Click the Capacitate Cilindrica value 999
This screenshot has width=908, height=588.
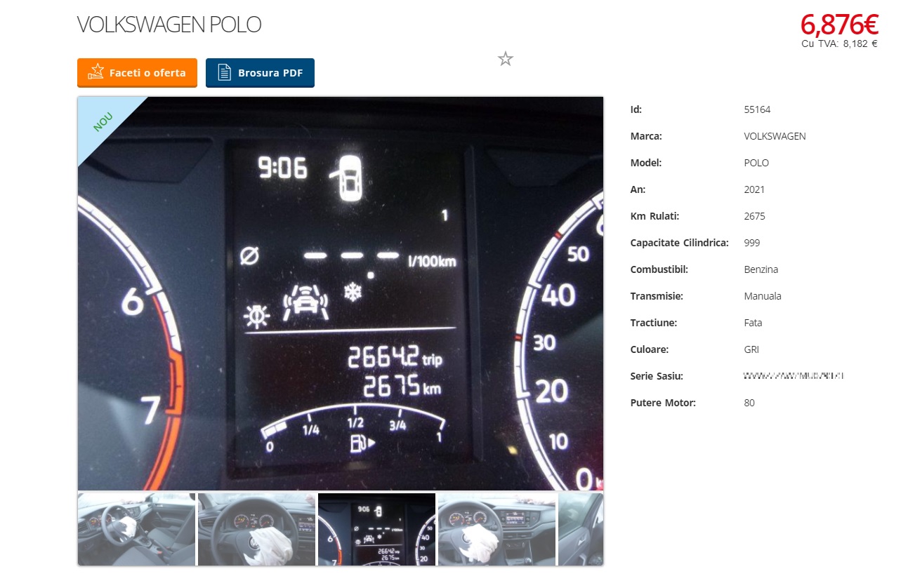[x=752, y=243]
